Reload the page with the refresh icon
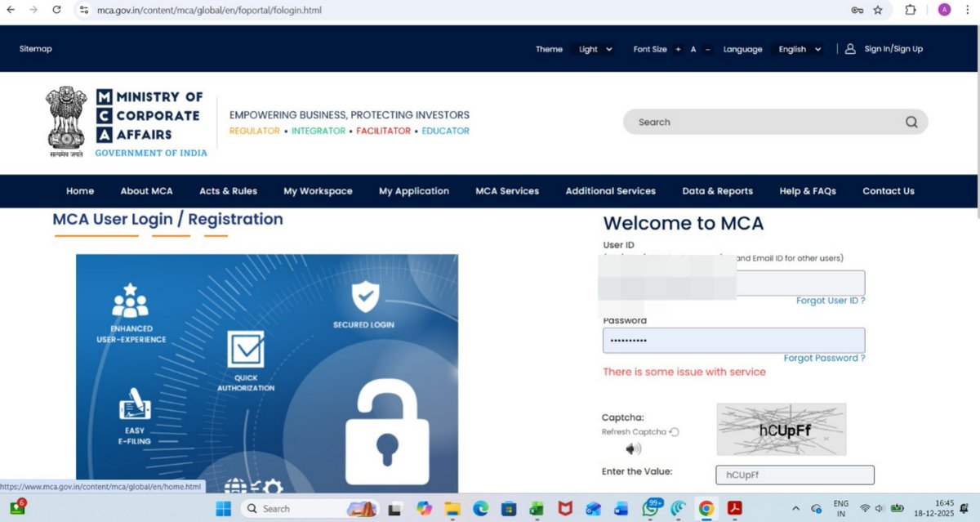The height and width of the screenshot is (522, 980). point(56,10)
